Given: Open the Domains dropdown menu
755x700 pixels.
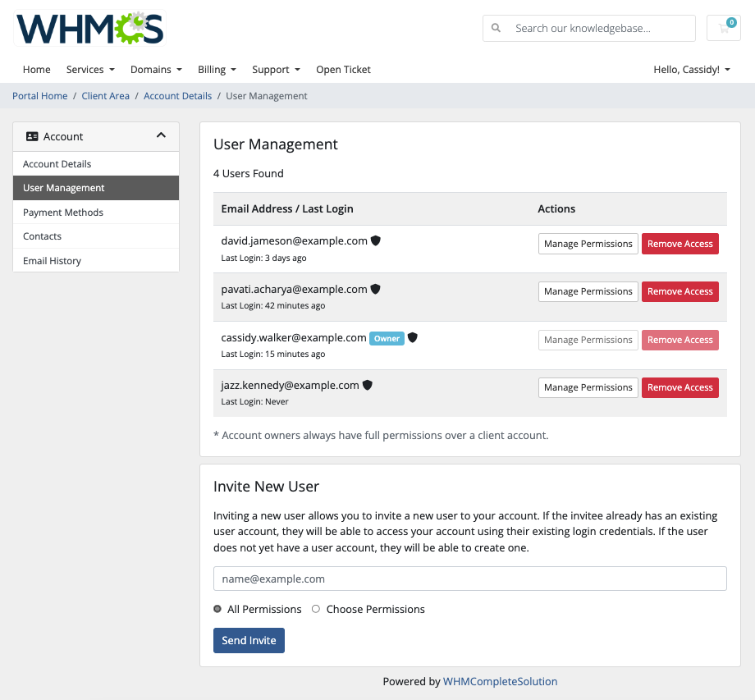Looking at the screenshot, I should click(x=156, y=69).
